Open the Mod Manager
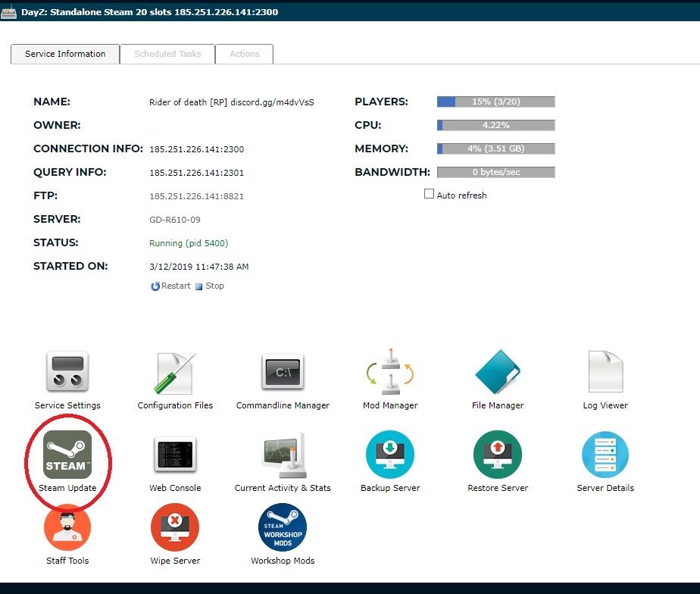Screen dimensions: 700x594 click(x=390, y=372)
